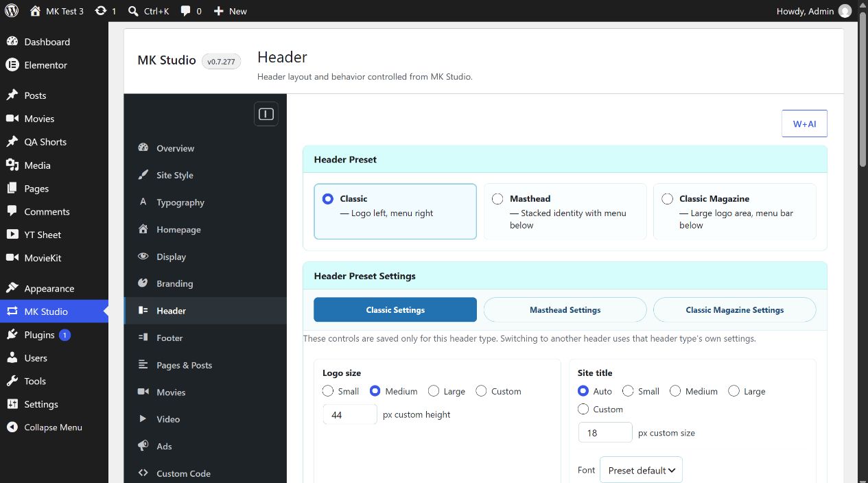Click the Display eye icon
The width and height of the screenshot is (868, 483).
pos(143,257)
